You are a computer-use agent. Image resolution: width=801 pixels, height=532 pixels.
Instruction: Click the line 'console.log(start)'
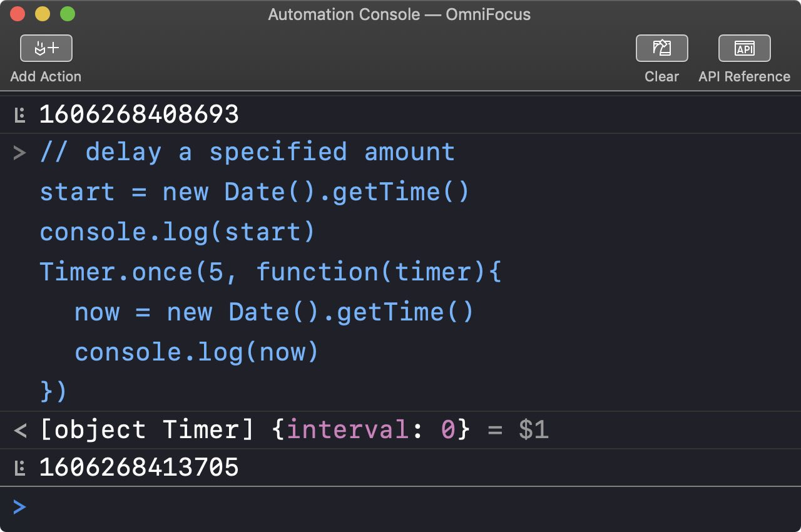pos(178,232)
